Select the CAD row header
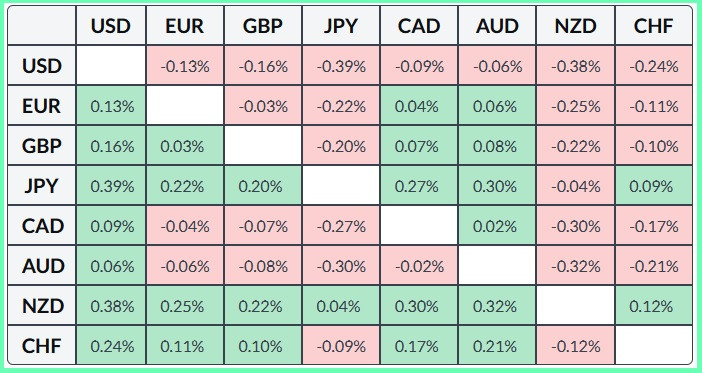The height and width of the screenshot is (373, 702). (42, 226)
